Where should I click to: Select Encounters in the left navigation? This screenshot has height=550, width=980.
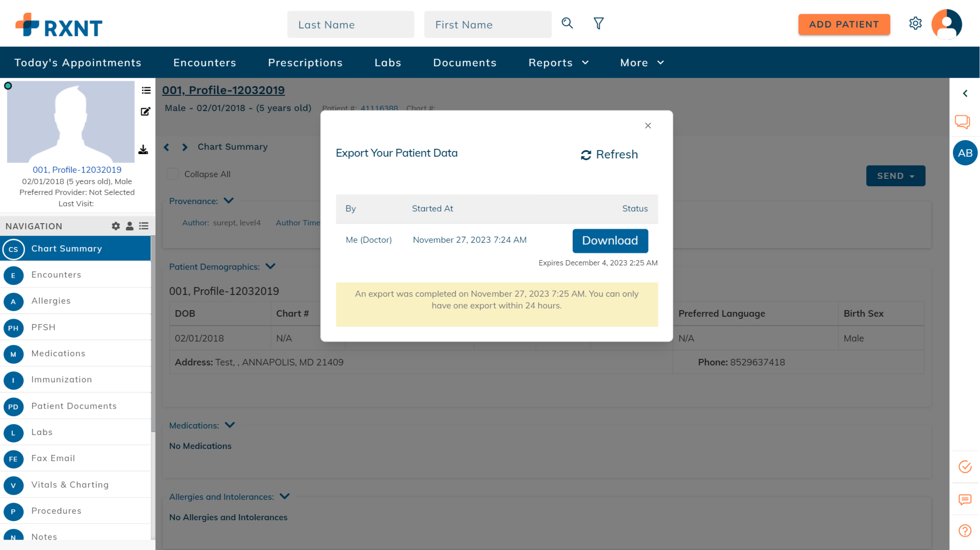click(x=56, y=275)
